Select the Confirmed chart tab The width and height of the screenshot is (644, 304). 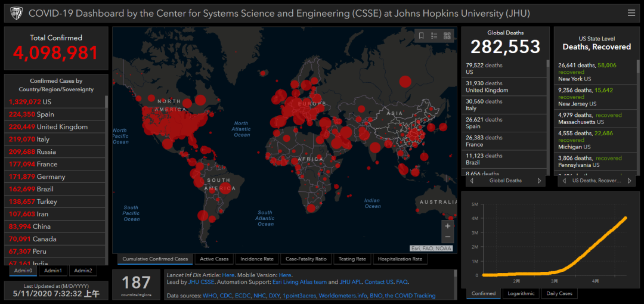[x=484, y=293]
